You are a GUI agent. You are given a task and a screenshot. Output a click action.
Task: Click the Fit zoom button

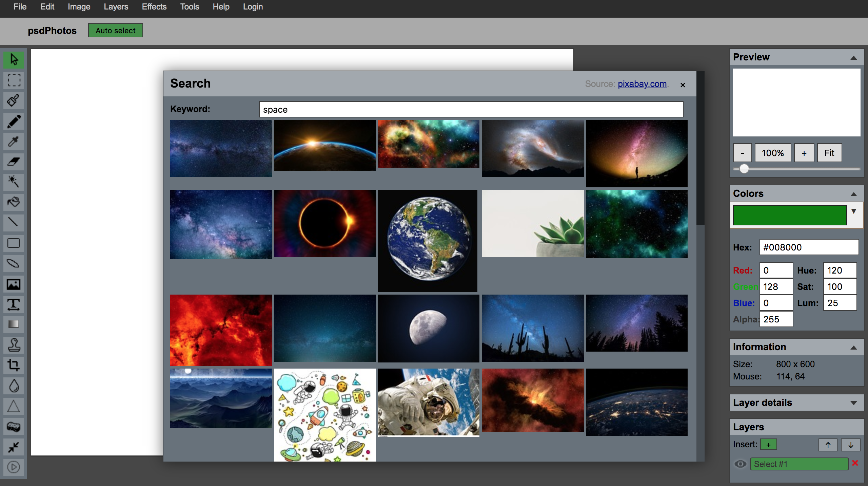(829, 153)
